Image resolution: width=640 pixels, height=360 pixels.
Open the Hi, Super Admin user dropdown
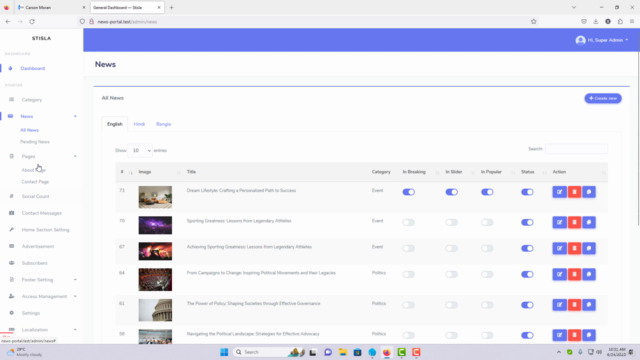pos(602,40)
